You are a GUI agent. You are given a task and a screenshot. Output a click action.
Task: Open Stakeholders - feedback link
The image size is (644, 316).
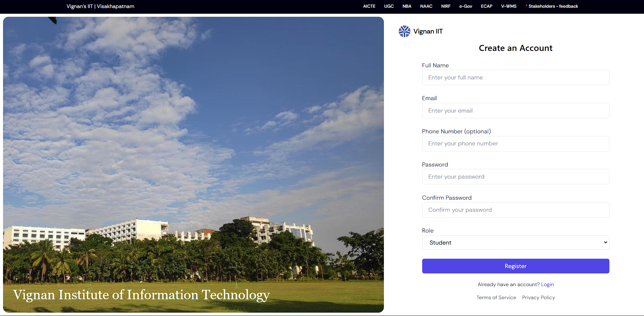[x=553, y=6]
